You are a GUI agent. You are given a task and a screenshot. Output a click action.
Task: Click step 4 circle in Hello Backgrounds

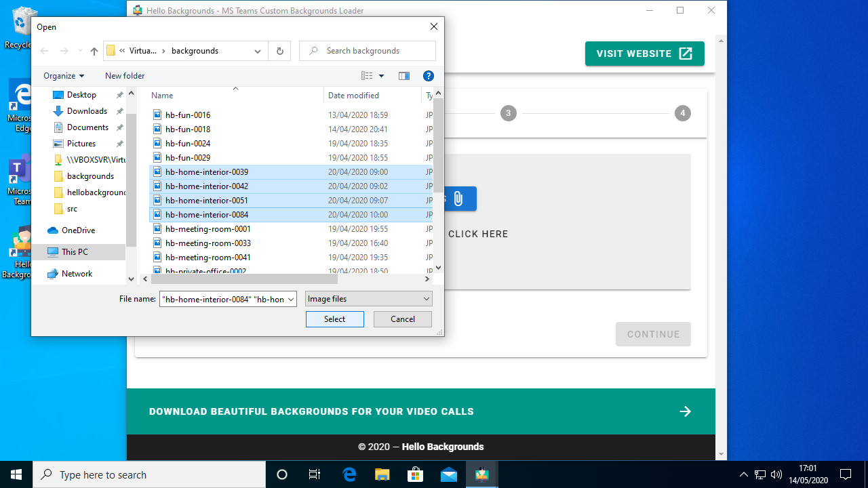683,113
